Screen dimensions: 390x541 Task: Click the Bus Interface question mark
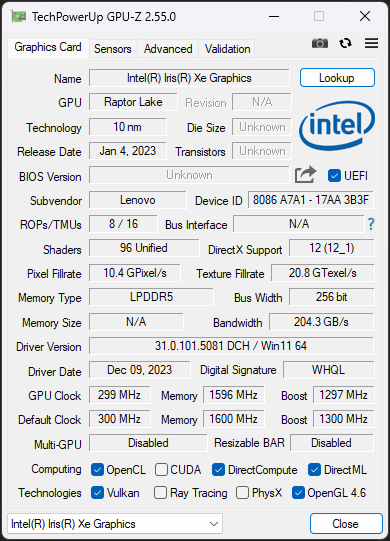pos(371,224)
